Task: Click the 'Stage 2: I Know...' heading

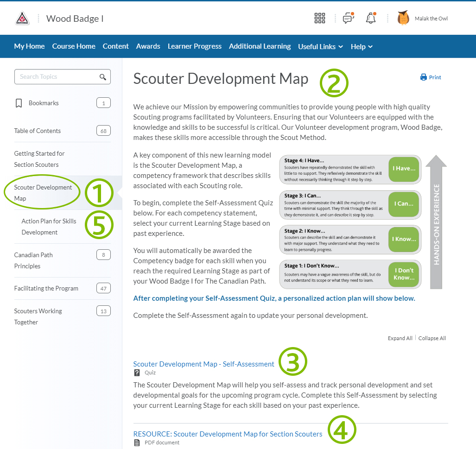Action: point(305,231)
